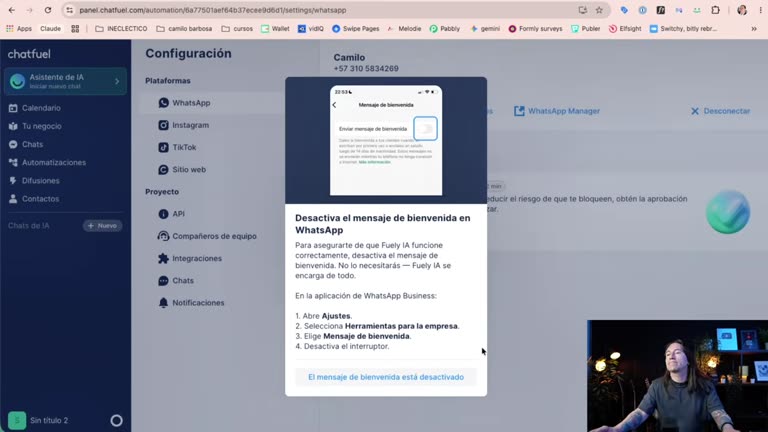Viewport: 768px width, 432px height.
Task: Open the Pabbly bookmark
Action: [445, 28]
